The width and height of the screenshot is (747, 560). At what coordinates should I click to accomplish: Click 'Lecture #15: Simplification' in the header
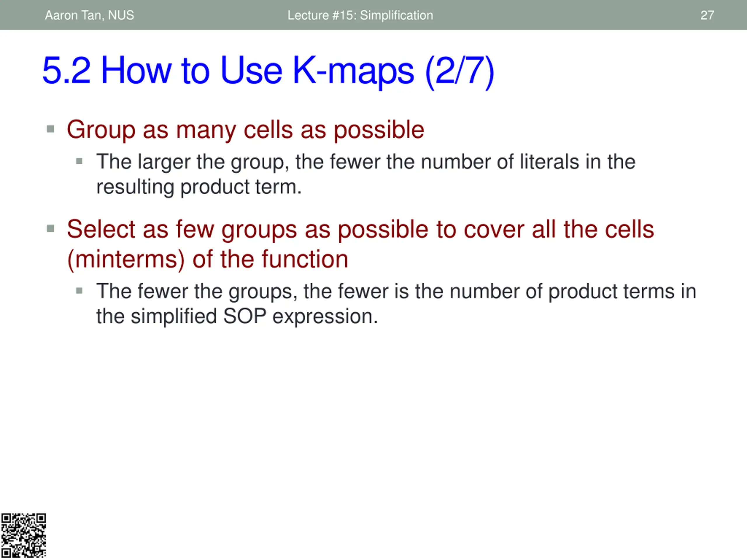coord(360,15)
